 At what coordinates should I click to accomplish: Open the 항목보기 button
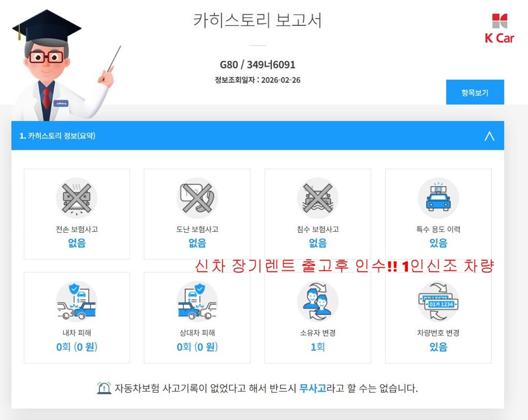click(475, 92)
